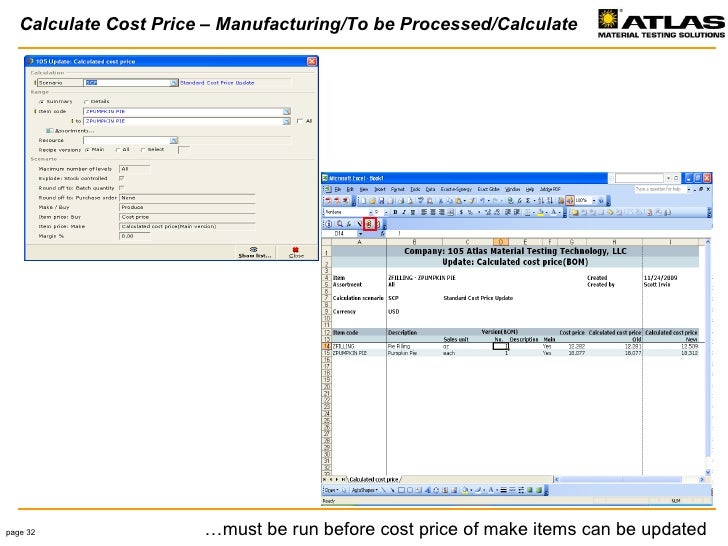Open the Edit menu in Excel
The height and width of the screenshot is (546, 728).
350,189
